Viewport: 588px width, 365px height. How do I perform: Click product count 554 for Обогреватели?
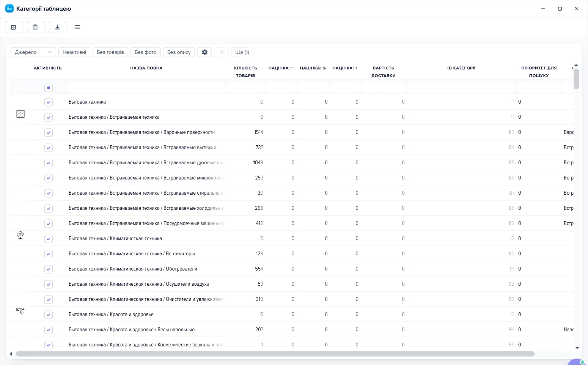(259, 269)
